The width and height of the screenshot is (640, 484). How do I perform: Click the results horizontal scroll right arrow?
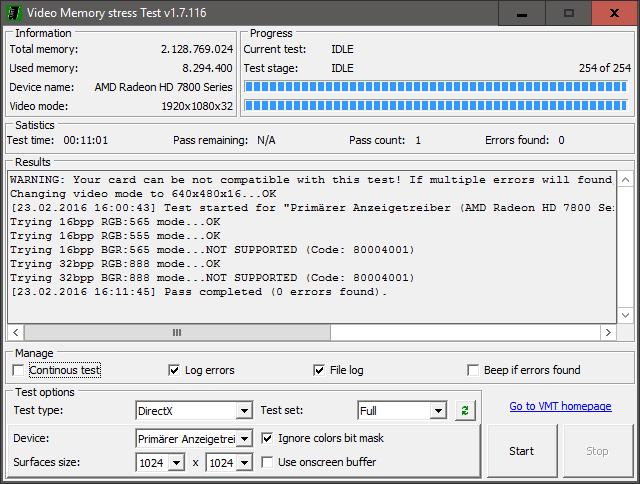[x=608, y=333]
